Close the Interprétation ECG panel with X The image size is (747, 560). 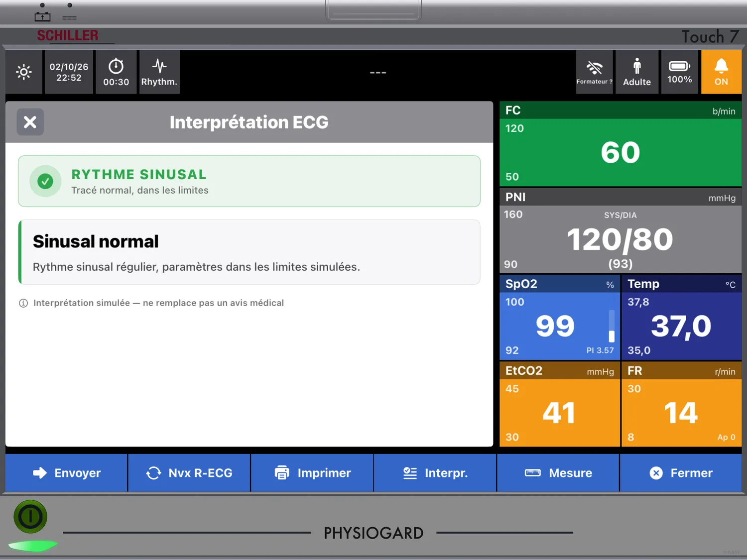click(30, 122)
